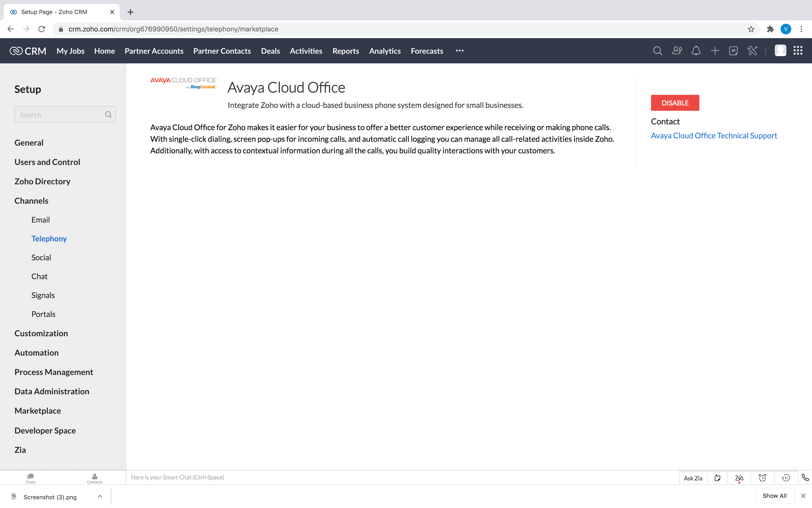Viewport: 812px width, 508px height.
Task: Open the My Jobs tab
Action: point(71,51)
